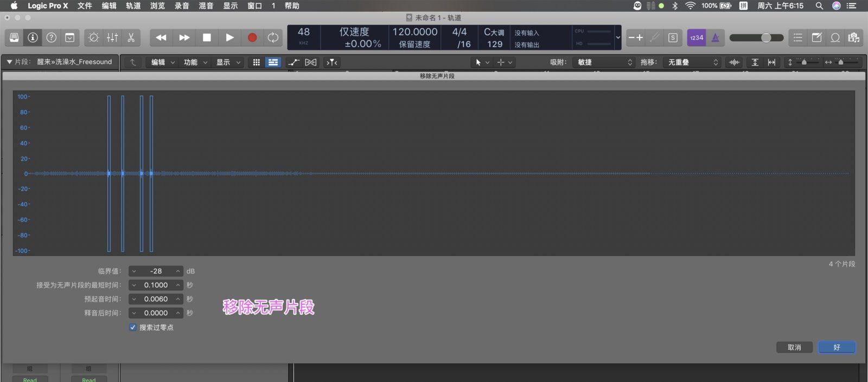The height and width of the screenshot is (382, 868).
Task: Collapse the 片段 region inspector triangle
Action: [9, 62]
